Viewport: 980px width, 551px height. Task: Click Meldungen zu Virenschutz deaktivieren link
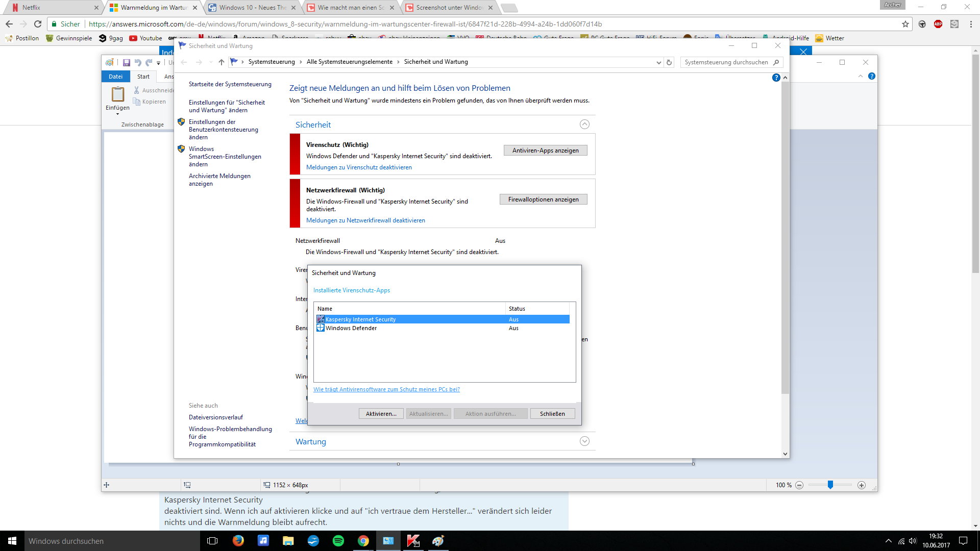click(x=358, y=167)
